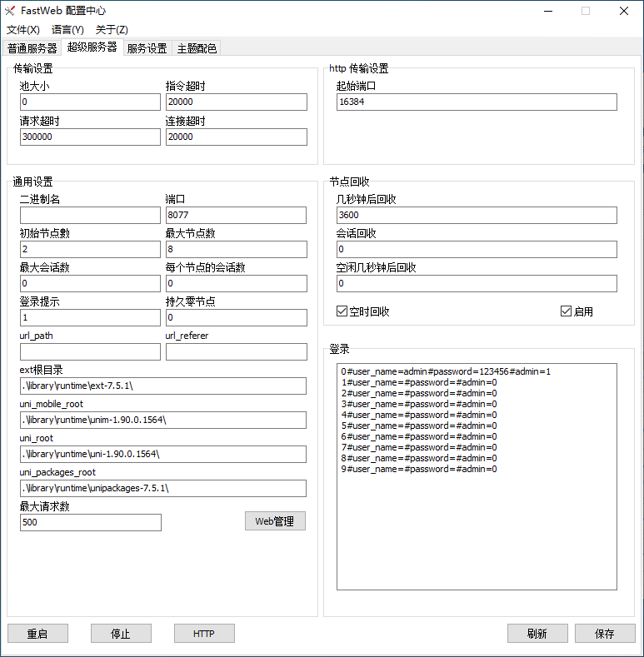Click the 指令超时 input field
Image resolution: width=644 pixels, height=657 pixels.
(237, 102)
